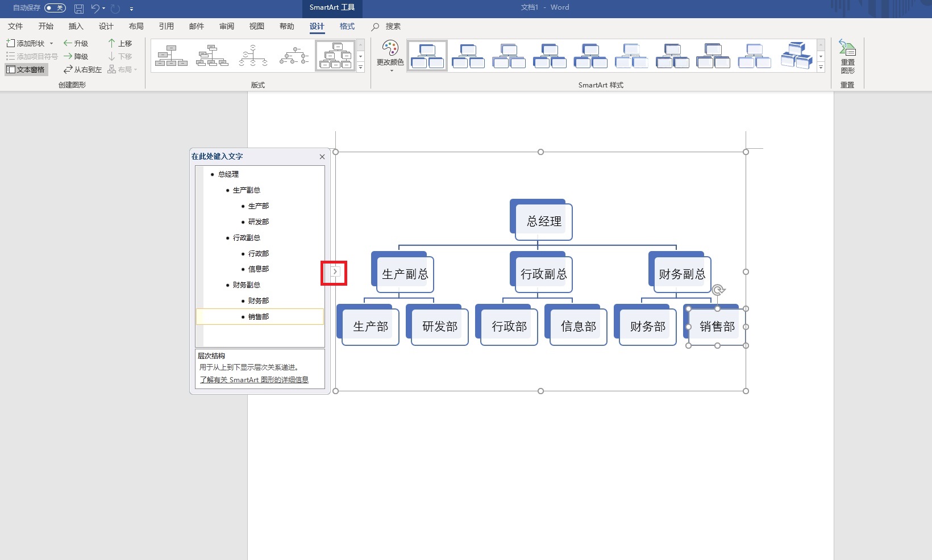Close the text pane with X
This screenshot has width=932, height=560.
(x=322, y=157)
